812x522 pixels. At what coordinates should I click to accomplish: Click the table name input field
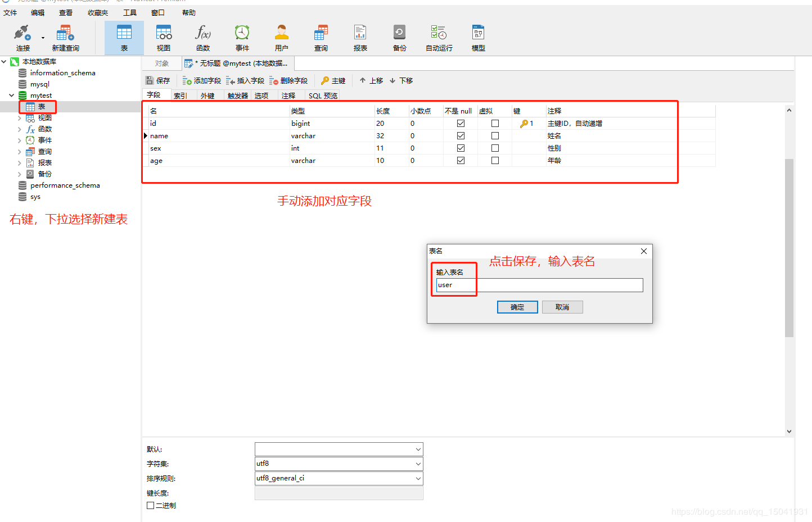pos(539,285)
